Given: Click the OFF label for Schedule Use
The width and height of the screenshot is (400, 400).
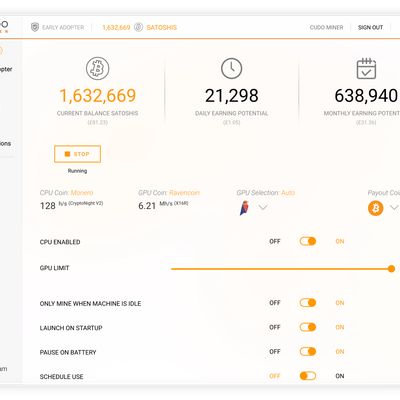Looking at the screenshot, I should pyautogui.click(x=275, y=376).
